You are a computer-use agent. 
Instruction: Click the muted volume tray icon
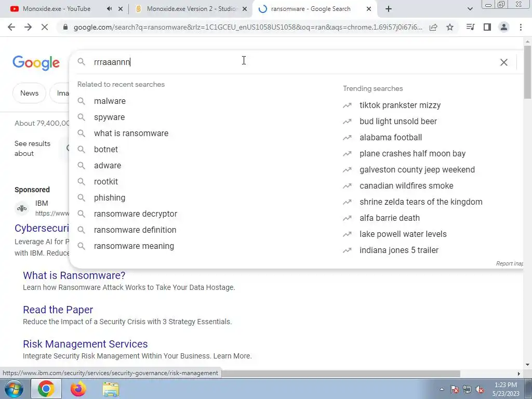[x=480, y=390]
